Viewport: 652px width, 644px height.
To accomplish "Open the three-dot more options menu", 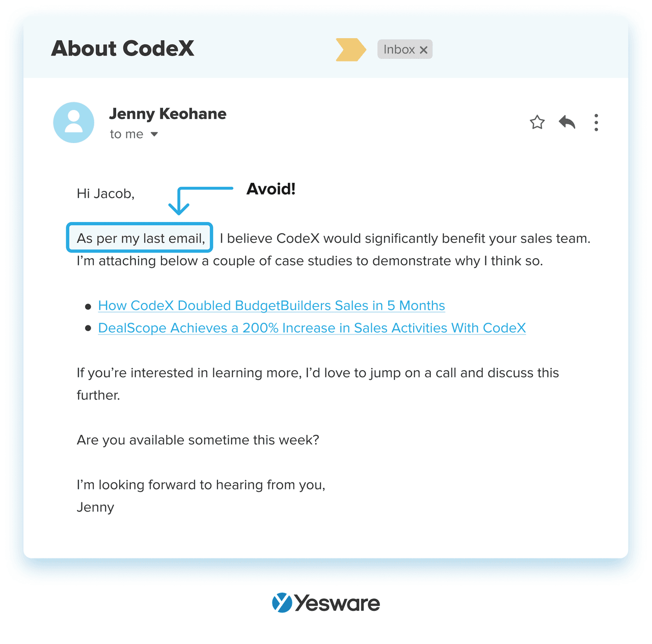I will [x=596, y=123].
